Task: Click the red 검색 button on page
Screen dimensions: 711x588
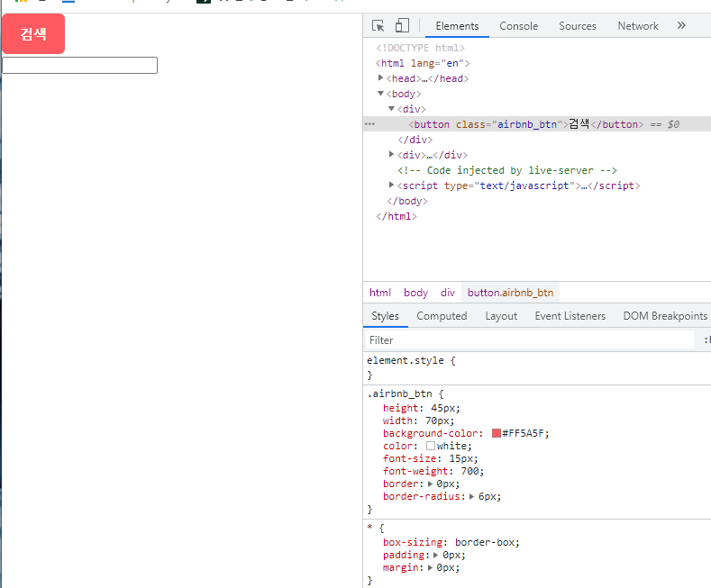Action: [33, 34]
